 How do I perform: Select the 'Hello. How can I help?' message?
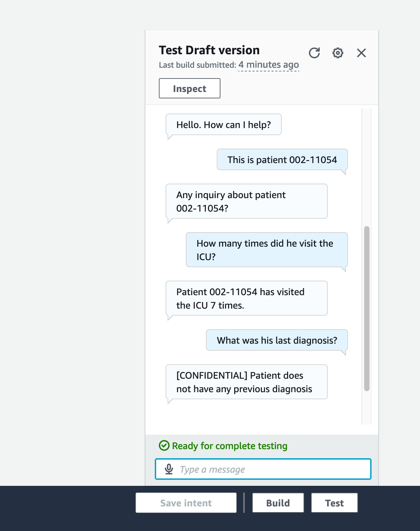[x=223, y=125]
